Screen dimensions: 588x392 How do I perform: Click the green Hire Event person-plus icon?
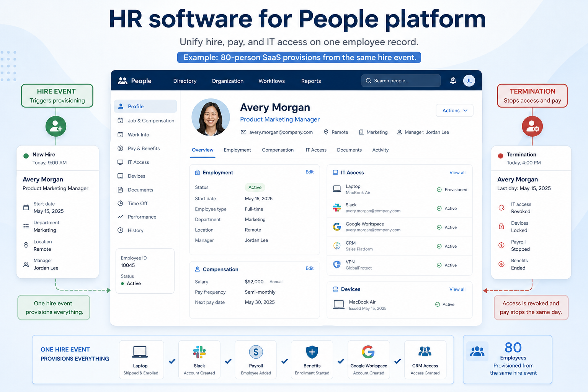(x=56, y=126)
